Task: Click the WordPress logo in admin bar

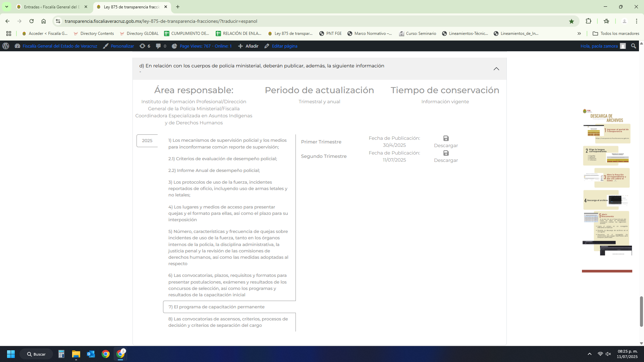Action: point(6,46)
